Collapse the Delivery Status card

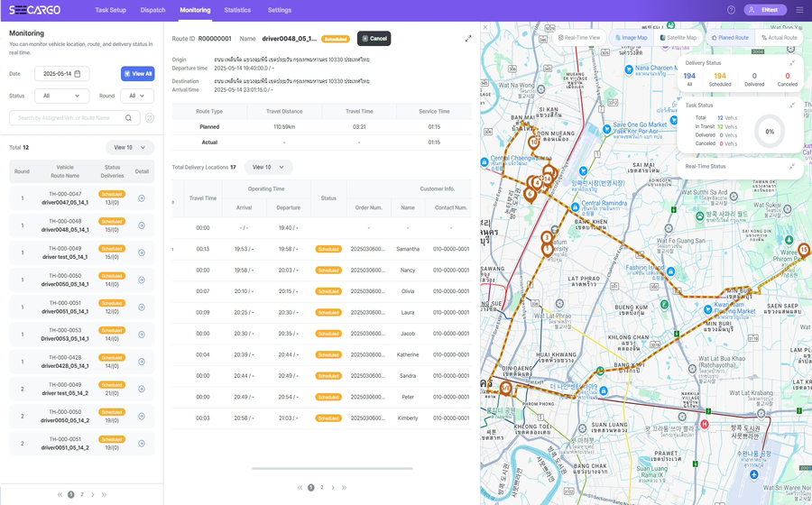(792, 63)
